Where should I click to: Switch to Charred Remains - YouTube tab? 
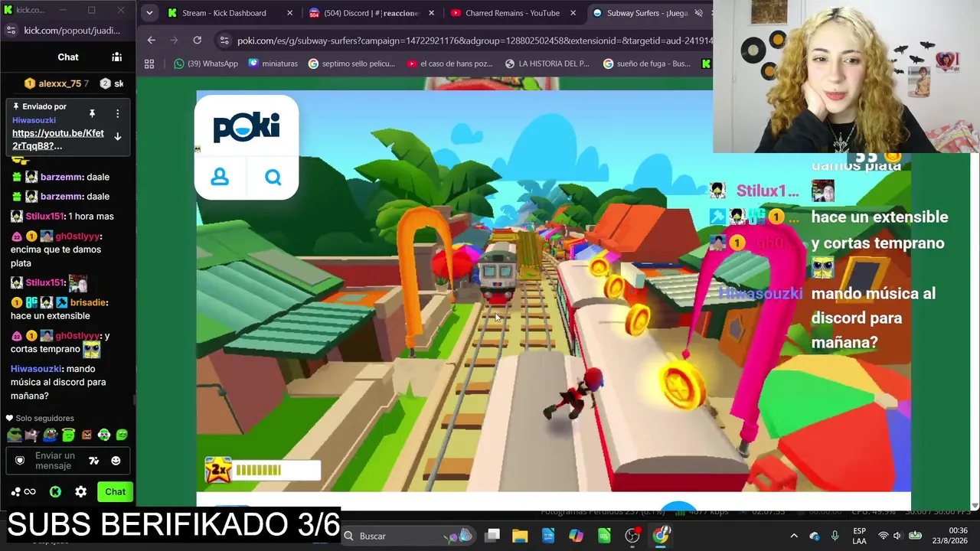coord(512,13)
